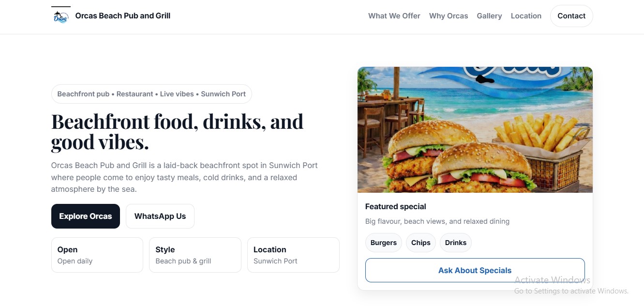Click the Explore Orcas button

click(85, 216)
